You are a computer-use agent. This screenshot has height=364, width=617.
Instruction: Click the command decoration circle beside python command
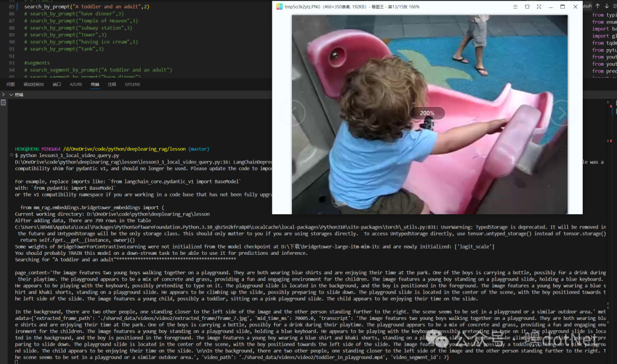click(11, 155)
